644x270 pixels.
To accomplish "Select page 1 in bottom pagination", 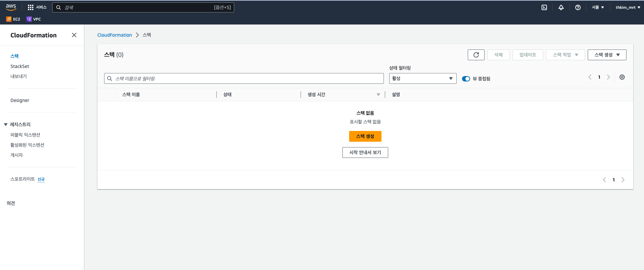I will (614, 180).
